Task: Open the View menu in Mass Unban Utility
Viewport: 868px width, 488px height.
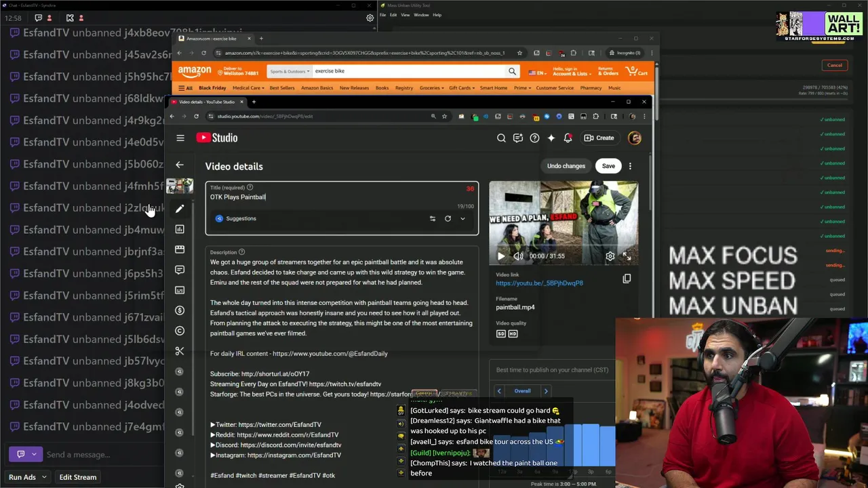Action: (x=405, y=15)
